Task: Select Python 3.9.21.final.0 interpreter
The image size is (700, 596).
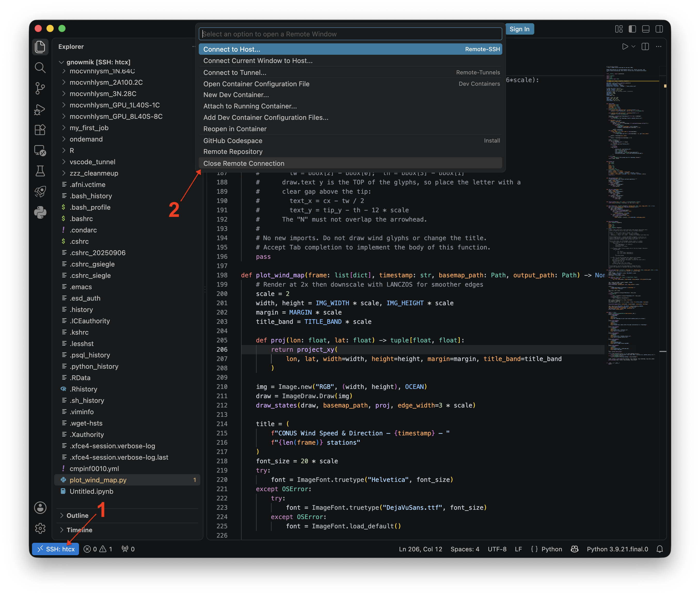Action: coord(617,549)
